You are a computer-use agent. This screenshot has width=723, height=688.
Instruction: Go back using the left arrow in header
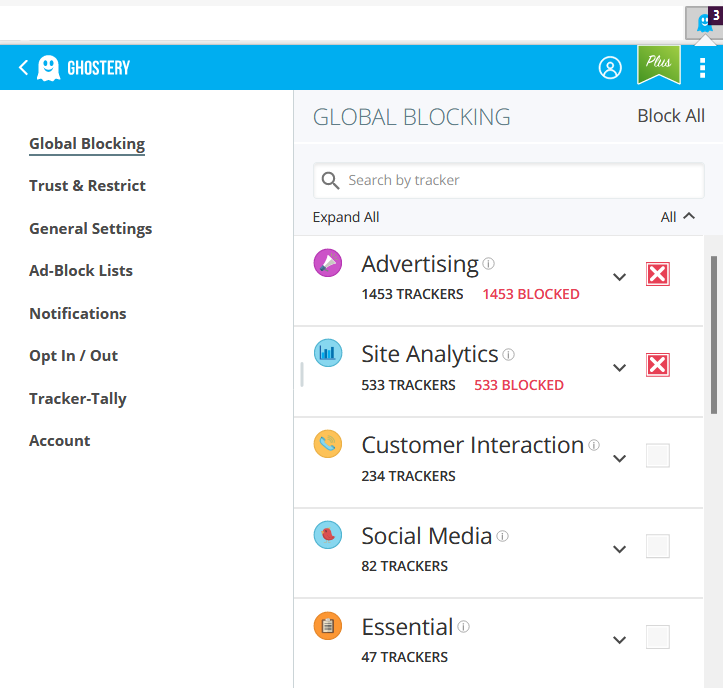coord(23,67)
